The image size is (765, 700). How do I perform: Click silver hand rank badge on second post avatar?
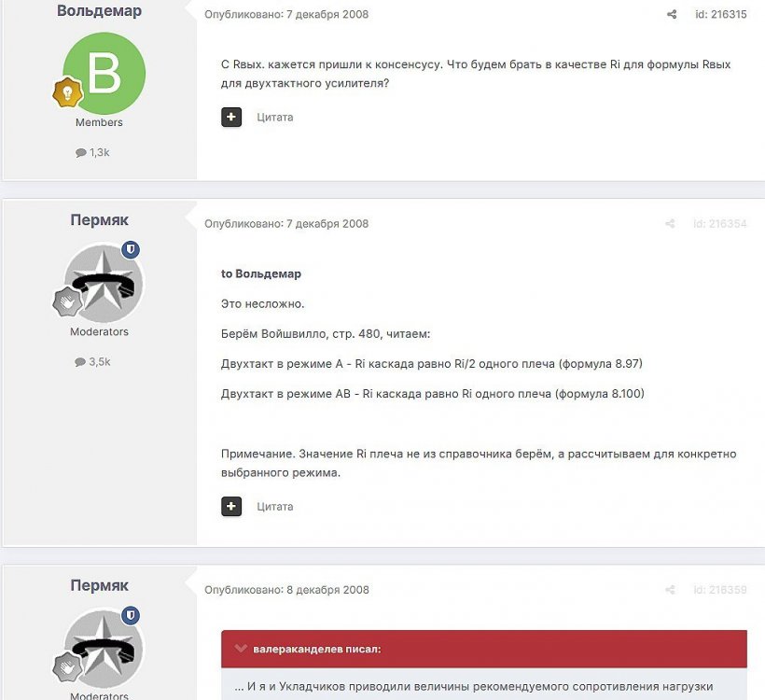[x=67, y=301]
